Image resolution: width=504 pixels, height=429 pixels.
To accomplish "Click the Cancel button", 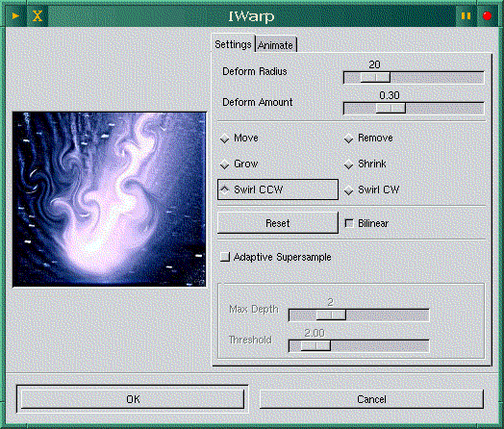I will pyautogui.click(x=371, y=399).
